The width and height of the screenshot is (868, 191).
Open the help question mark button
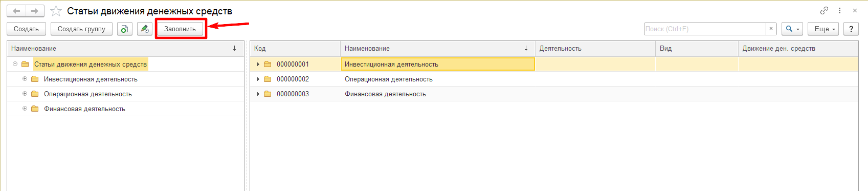(851, 29)
